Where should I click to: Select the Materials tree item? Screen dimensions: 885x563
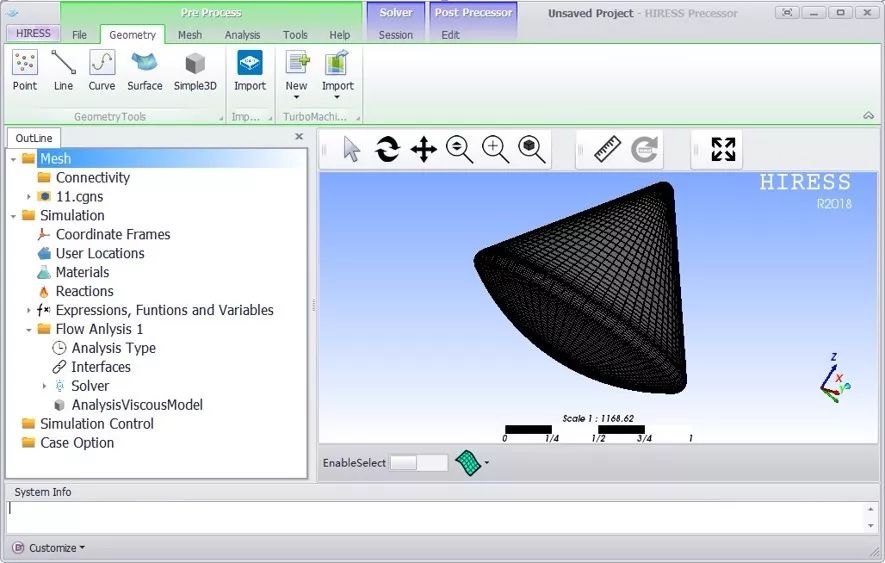[82, 272]
